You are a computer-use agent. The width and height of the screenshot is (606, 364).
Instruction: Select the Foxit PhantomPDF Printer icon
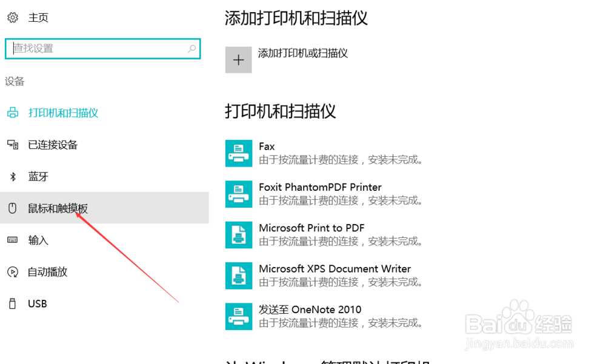point(239,194)
